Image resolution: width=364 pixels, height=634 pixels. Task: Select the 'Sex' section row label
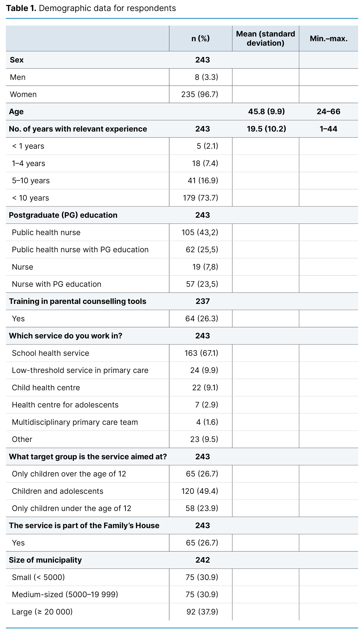(x=17, y=60)
